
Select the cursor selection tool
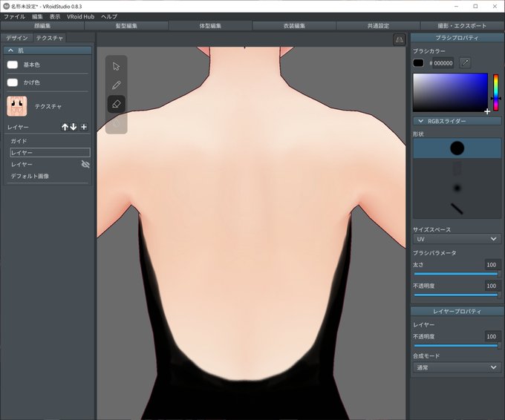117,66
